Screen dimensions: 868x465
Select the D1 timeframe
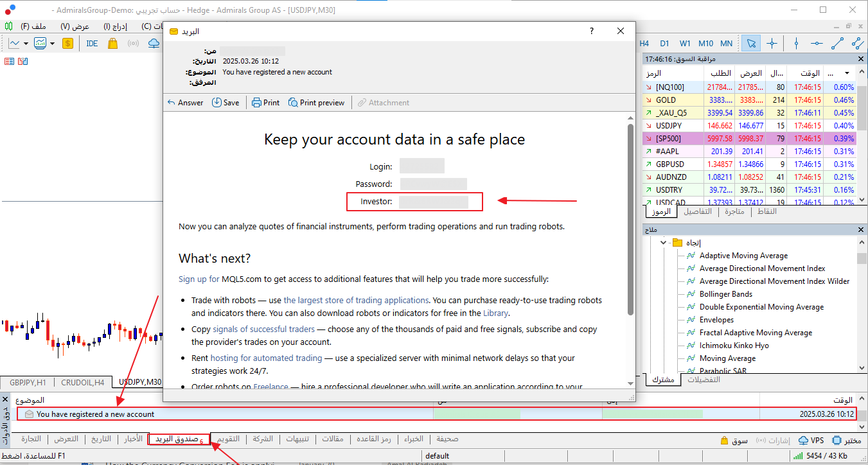pos(664,43)
